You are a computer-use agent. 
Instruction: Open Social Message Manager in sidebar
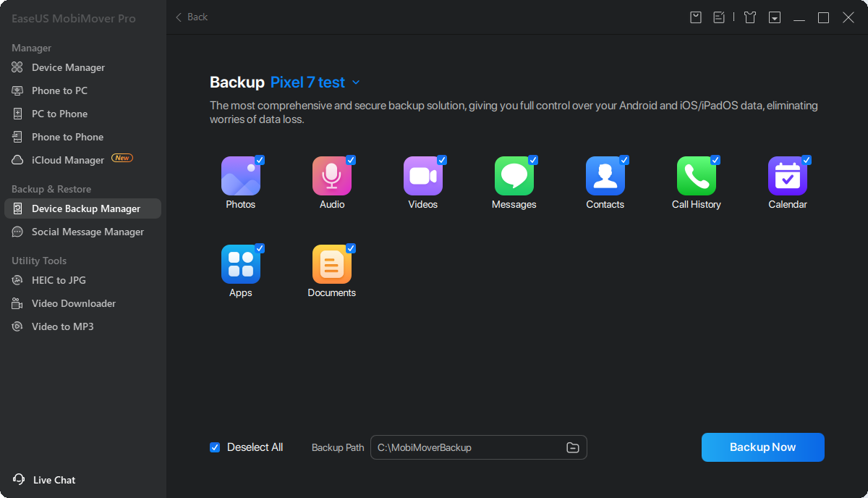coord(82,232)
